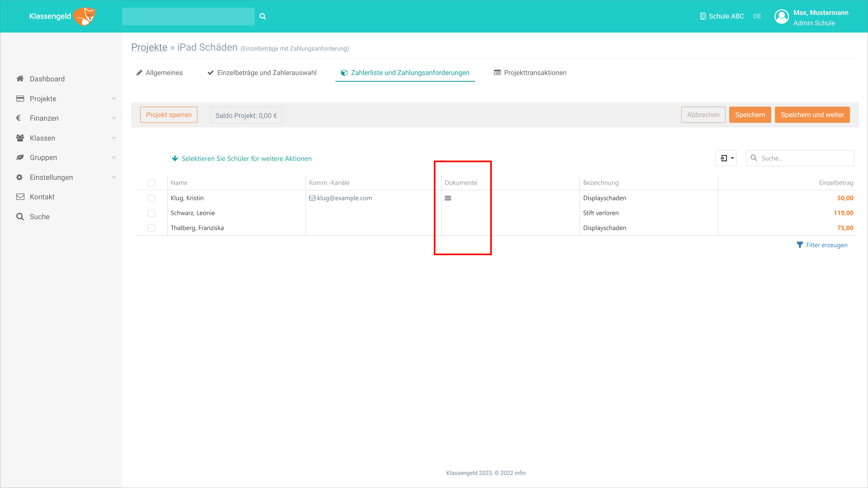Screen dimensions: 868x488
Task: Click the Einstellungen gear icon
Action: (19, 177)
